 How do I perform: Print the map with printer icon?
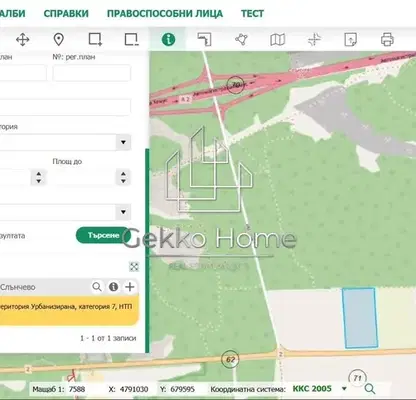[387, 40]
